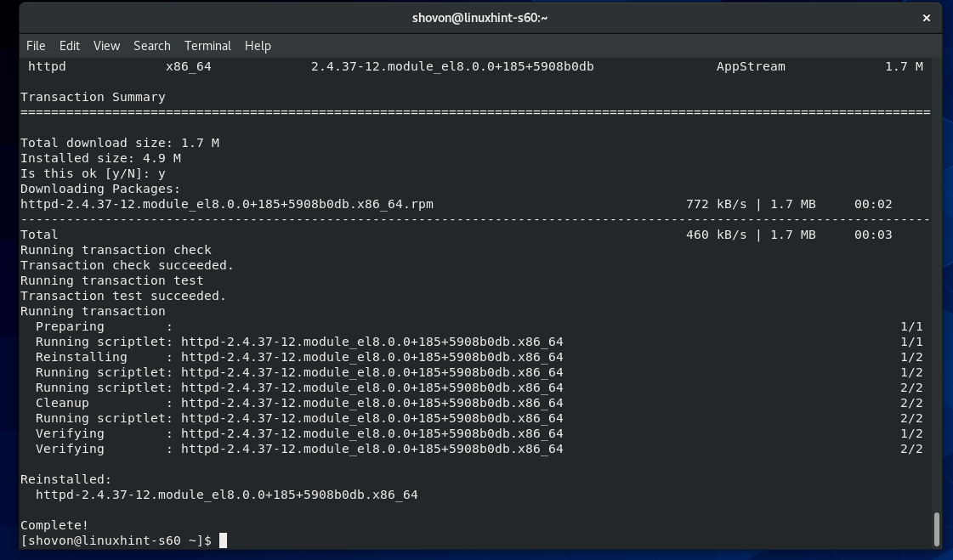Click the 'Is this ok [y/N]: y' line
The height and width of the screenshot is (560, 953).
(93, 173)
